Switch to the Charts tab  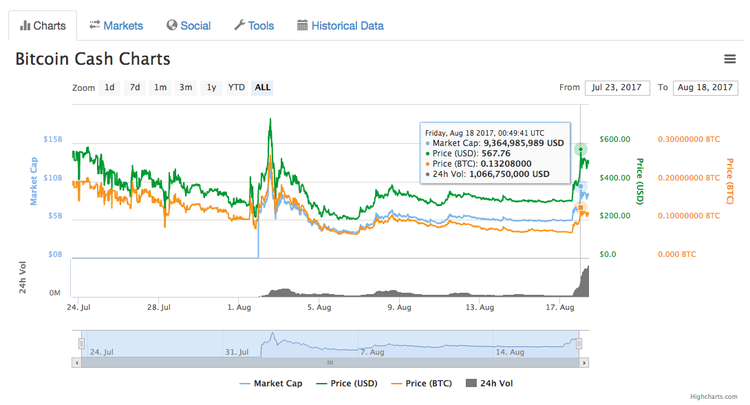(x=43, y=26)
